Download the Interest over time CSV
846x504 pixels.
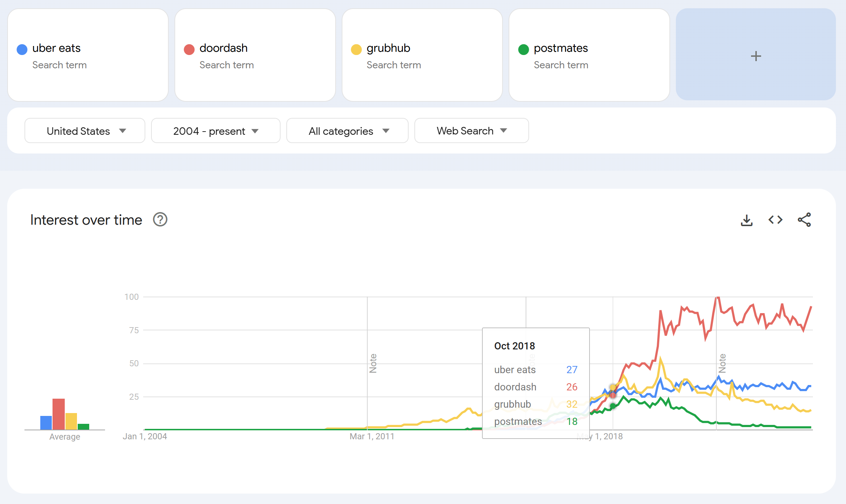click(746, 220)
